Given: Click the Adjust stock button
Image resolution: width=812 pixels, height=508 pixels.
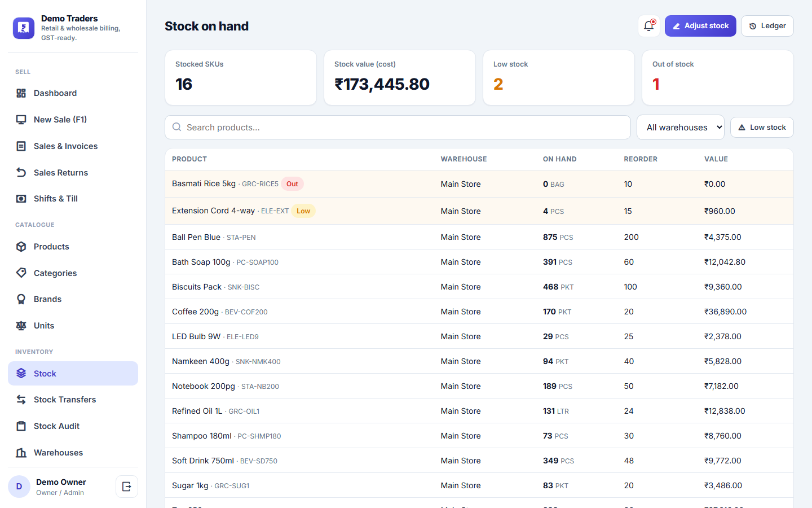Looking at the screenshot, I should pos(700,26).
